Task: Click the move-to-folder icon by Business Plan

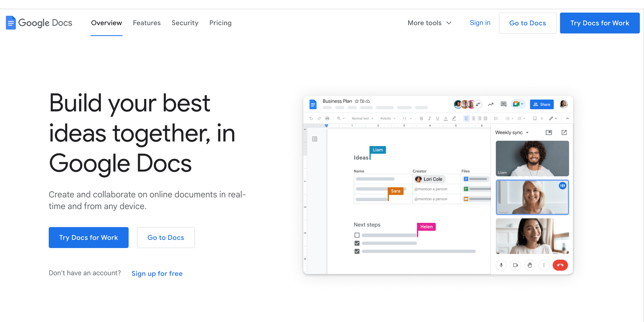Action: [362, 101]
